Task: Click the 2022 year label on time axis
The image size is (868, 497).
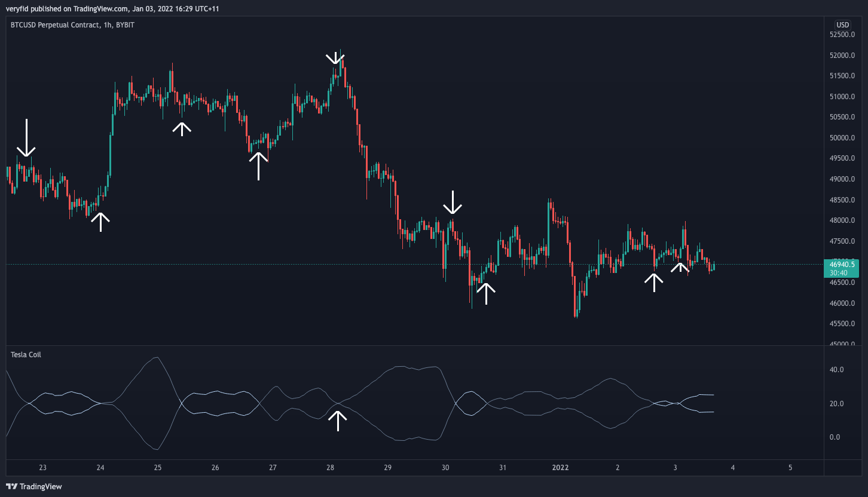Action: click(x=560, y=468)
